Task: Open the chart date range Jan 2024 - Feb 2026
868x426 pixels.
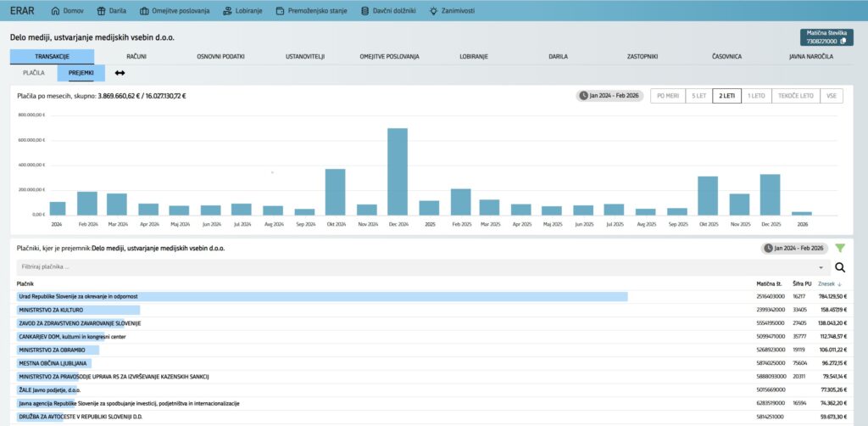Action: point(610,96)
